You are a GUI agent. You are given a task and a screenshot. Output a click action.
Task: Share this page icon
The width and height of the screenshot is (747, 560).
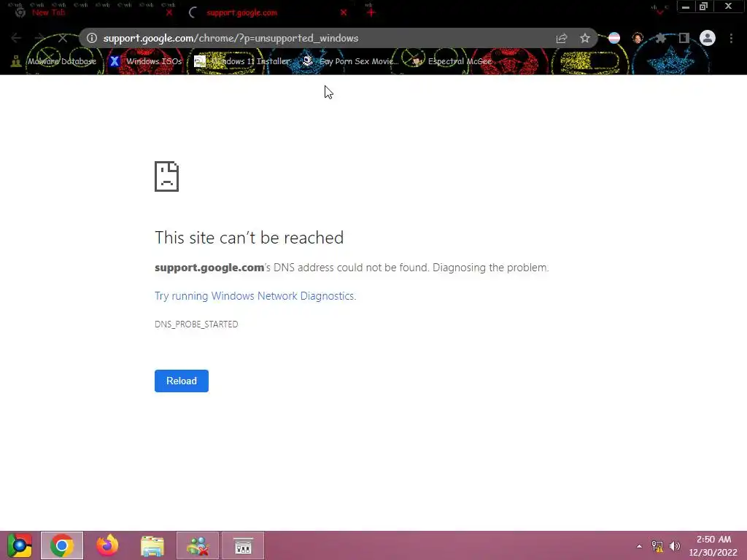pos(562,38)
